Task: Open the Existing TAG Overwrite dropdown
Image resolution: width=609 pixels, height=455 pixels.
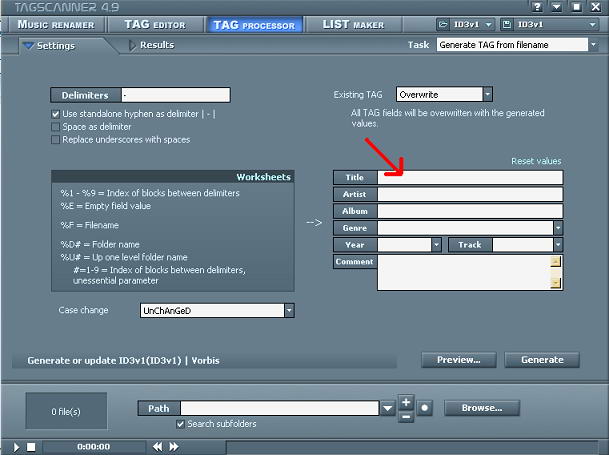Action: click(x=487, y=94)
